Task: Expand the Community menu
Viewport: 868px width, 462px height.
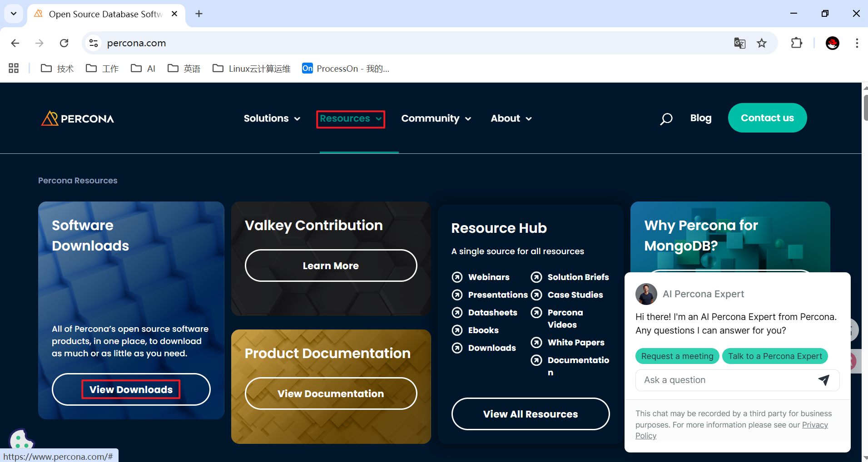Action: tap(436, 118)
